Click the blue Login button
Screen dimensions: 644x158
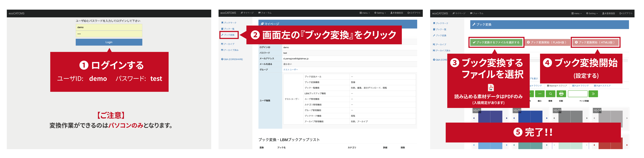point(109,42)
